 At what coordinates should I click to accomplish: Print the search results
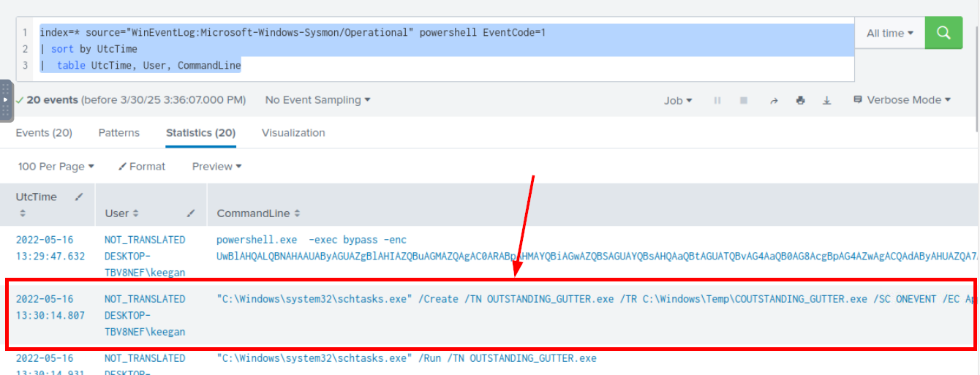coord(801,100)
